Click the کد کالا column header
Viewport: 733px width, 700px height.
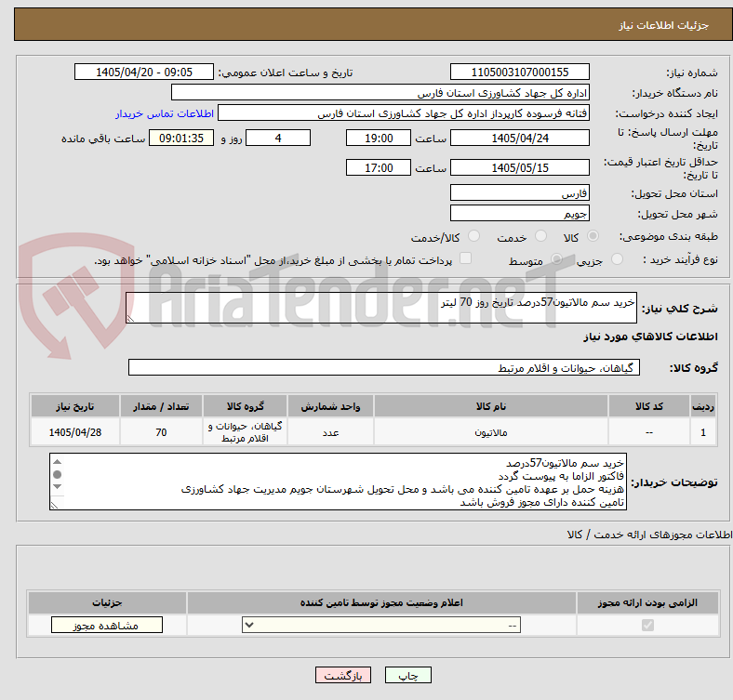[649, 406]
